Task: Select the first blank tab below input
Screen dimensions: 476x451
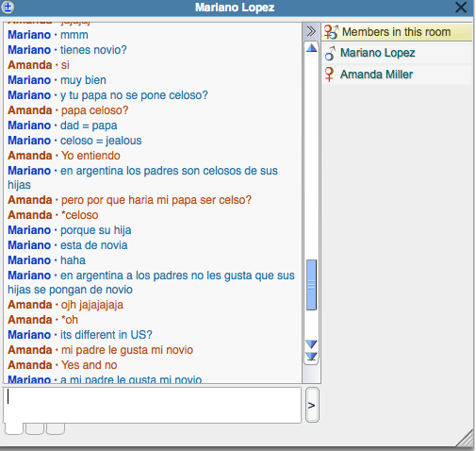Action: click(14, 428)
